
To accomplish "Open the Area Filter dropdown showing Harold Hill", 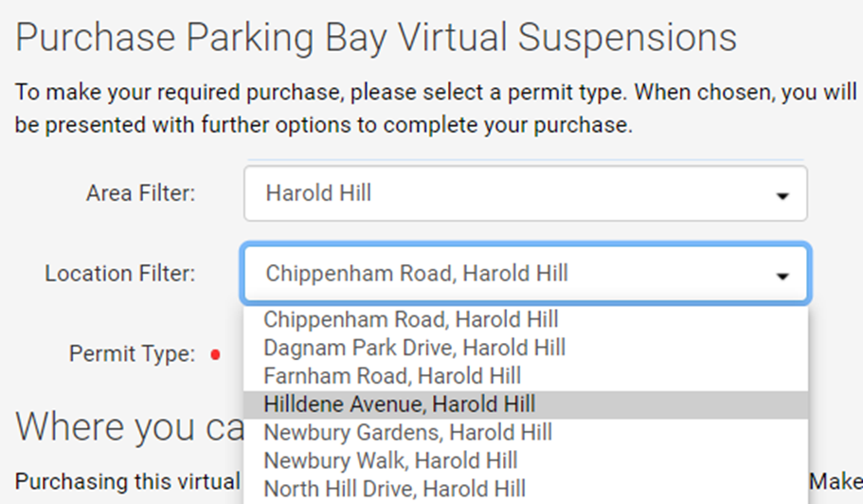I will pyautogui.click(x=526, y=193).
